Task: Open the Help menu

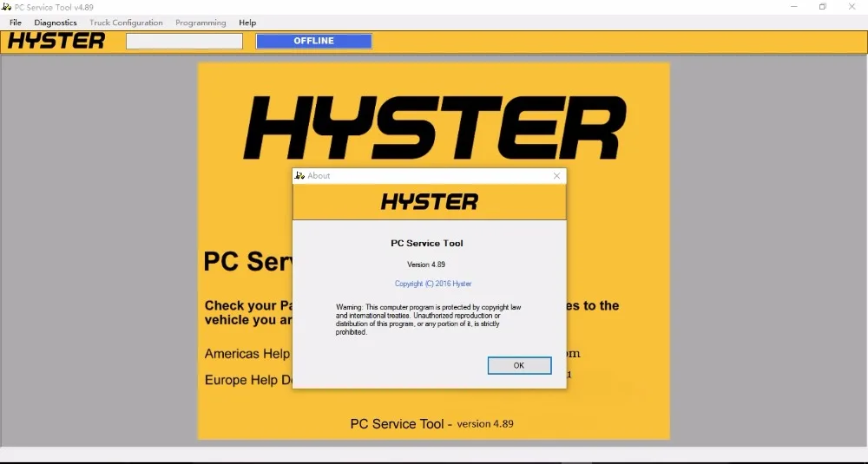Action: tap(247, 23)
